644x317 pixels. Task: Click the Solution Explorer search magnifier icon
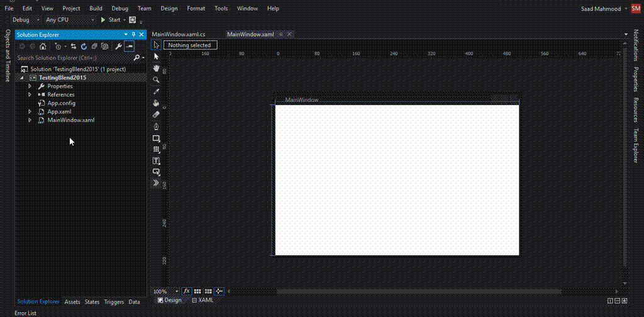[136, 58]
